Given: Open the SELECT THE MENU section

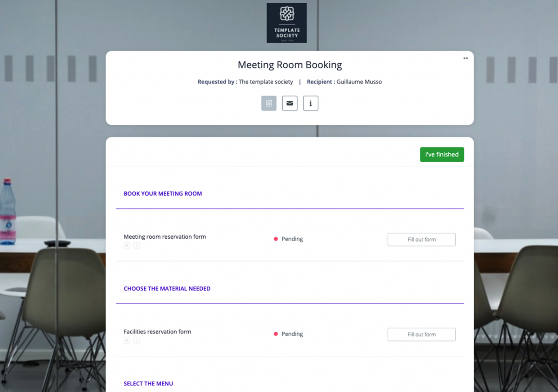Looking at the screenshot, I should pos(148,383).
